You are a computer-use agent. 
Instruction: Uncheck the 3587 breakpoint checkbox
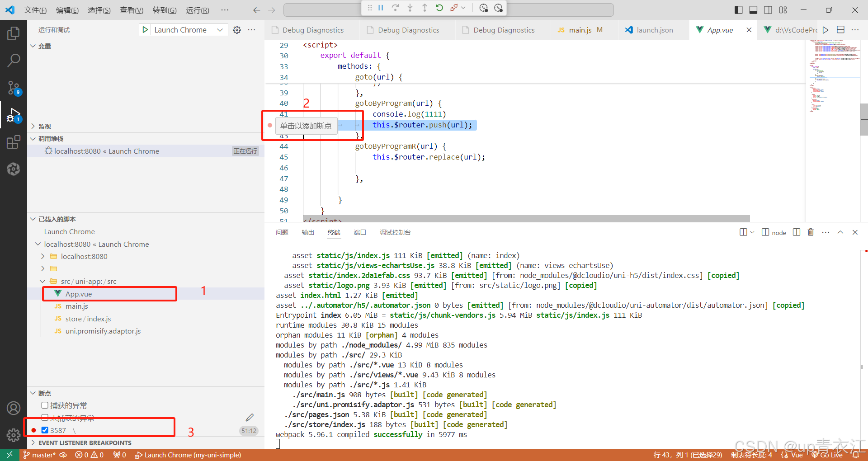(x=44, y=430)
